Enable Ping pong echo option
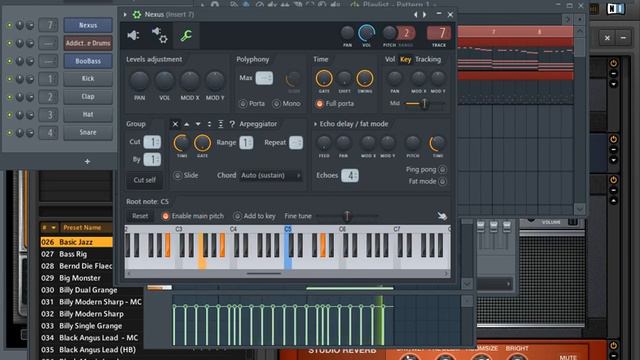The height and width of the screenshot is (360, 640). click(x=426, y=169)
